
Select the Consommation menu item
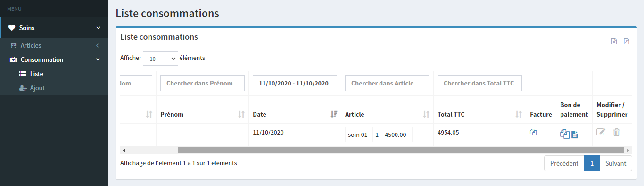(x=54, y=60)
